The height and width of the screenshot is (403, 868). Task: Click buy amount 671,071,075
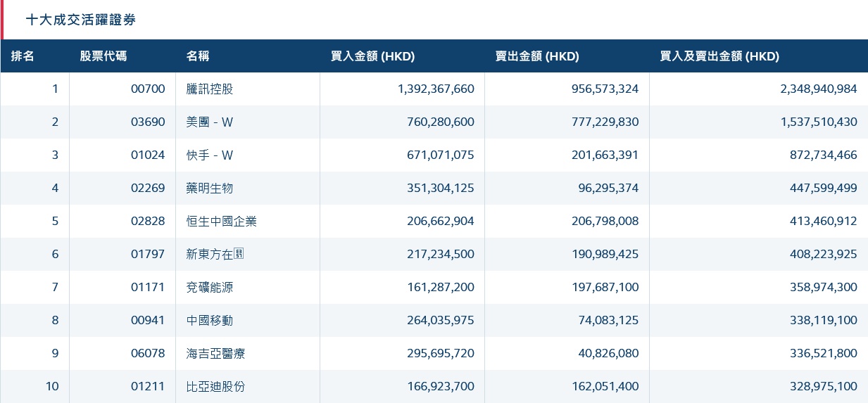coord(441,155)
